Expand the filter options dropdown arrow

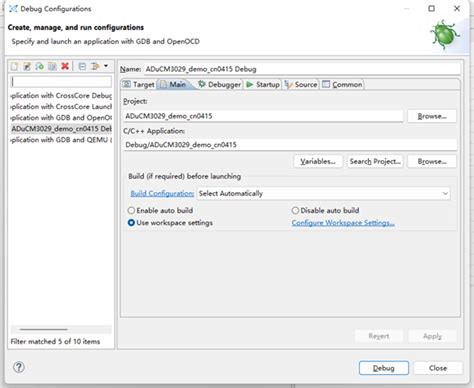tap(106, 66)
